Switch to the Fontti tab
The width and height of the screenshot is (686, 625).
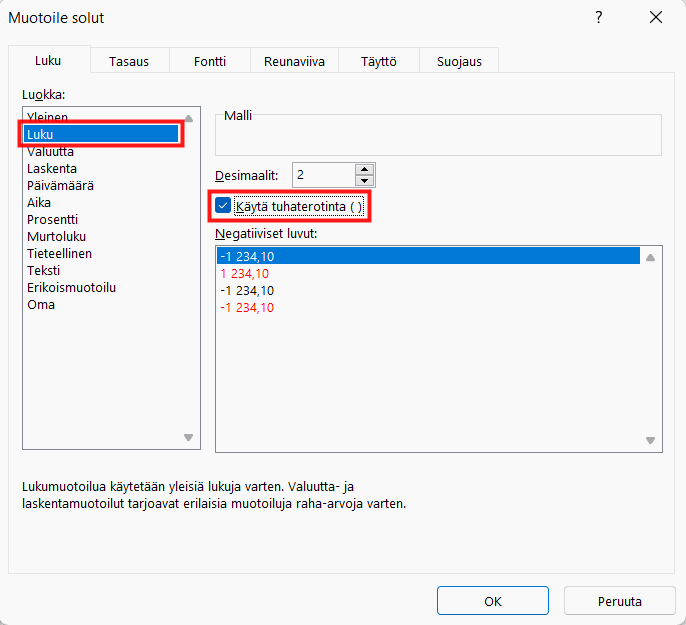[x=210, y=61]
